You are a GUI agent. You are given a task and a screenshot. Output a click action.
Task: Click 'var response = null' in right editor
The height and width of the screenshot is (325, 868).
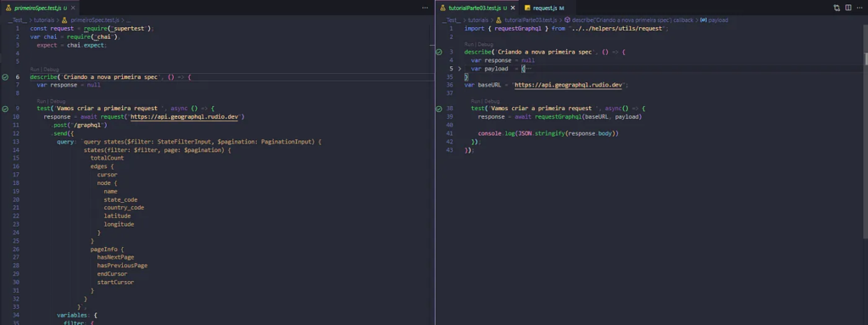pos(503,60)
